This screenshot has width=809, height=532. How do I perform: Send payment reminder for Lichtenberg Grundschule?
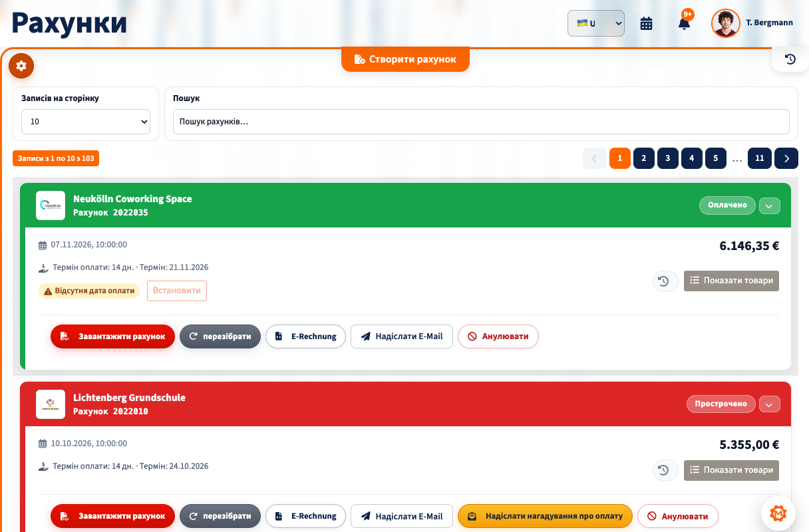(x=545, y=516)
